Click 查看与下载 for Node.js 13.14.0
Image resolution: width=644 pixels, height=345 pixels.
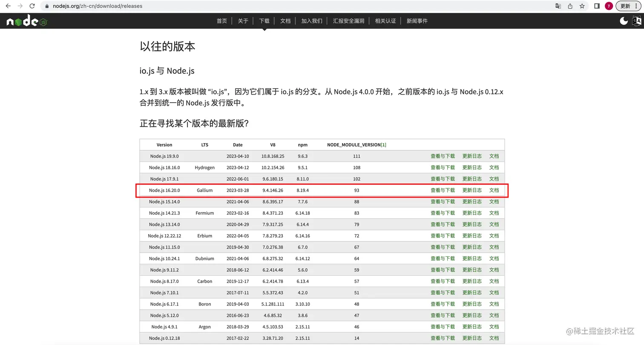click(x=443, y=224)
